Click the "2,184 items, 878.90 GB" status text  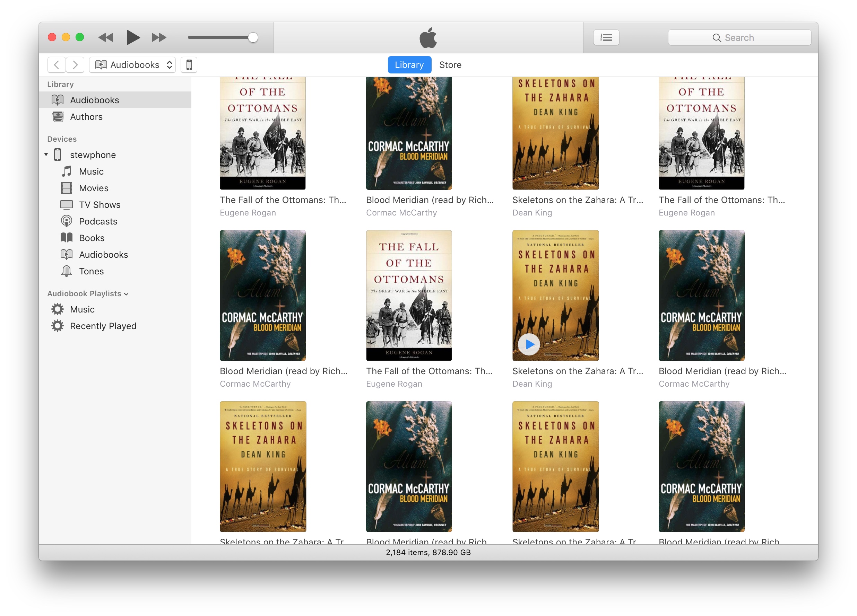click(428, 553)
